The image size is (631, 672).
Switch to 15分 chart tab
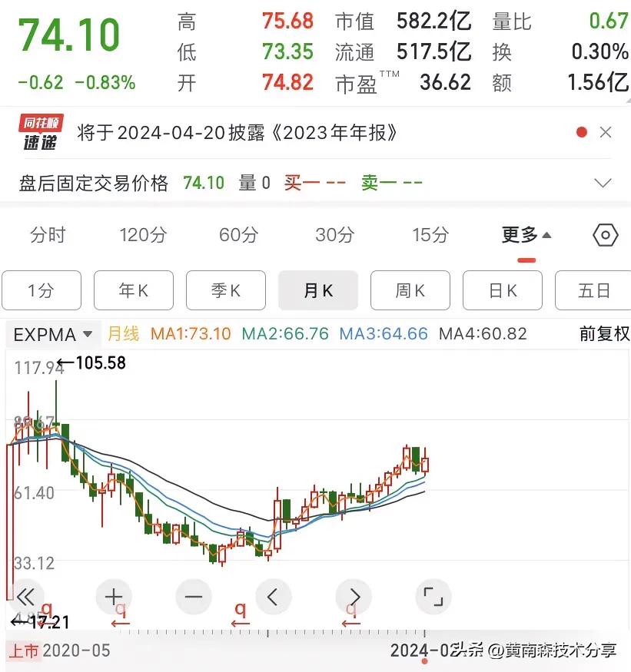click(430, 235)
